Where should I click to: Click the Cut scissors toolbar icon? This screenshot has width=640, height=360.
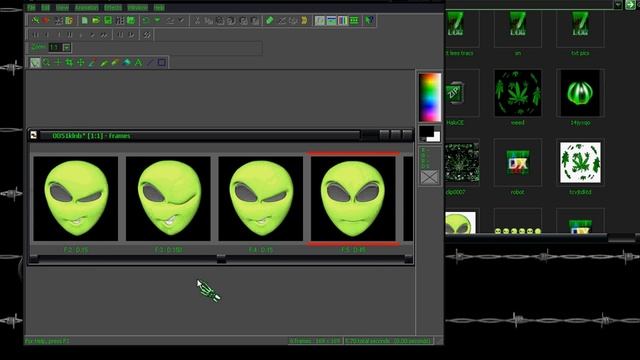point(197,20)
